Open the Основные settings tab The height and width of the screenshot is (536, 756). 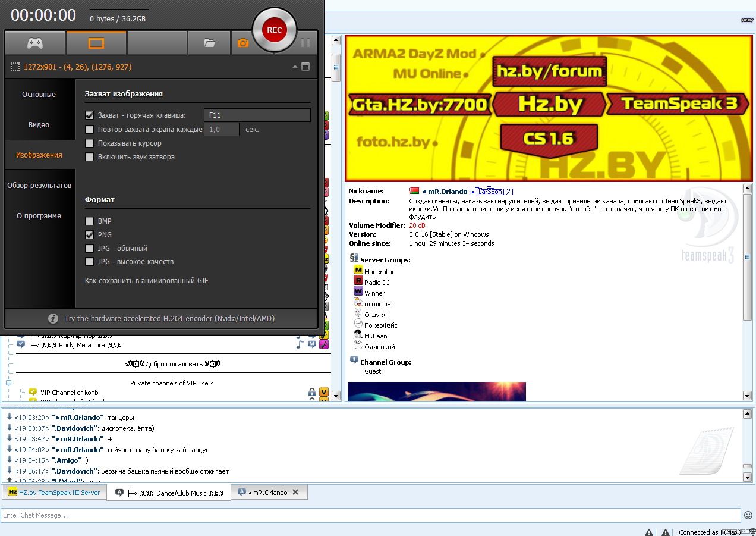pos(39,95)
